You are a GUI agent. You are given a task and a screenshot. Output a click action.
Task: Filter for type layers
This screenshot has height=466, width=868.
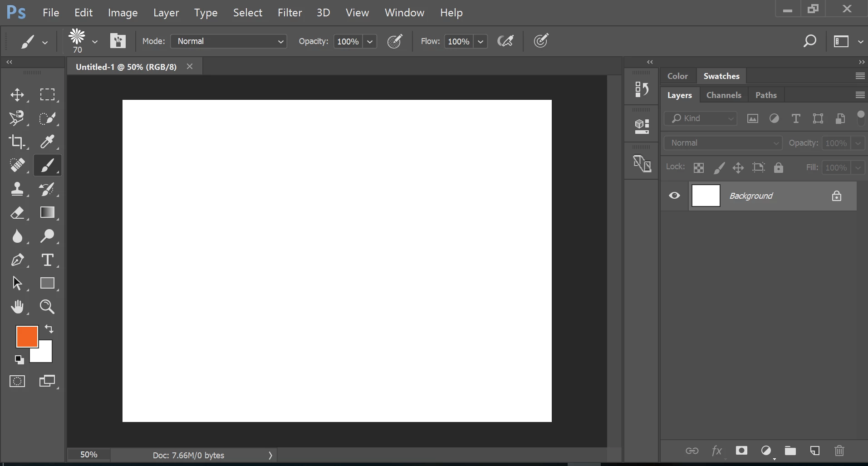click(796, 118)
